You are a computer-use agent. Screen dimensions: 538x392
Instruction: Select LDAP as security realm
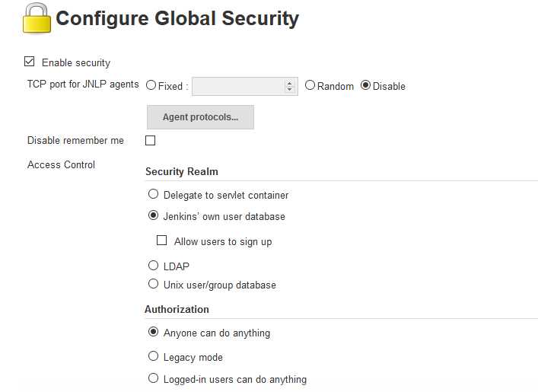(x=153, y=266)
